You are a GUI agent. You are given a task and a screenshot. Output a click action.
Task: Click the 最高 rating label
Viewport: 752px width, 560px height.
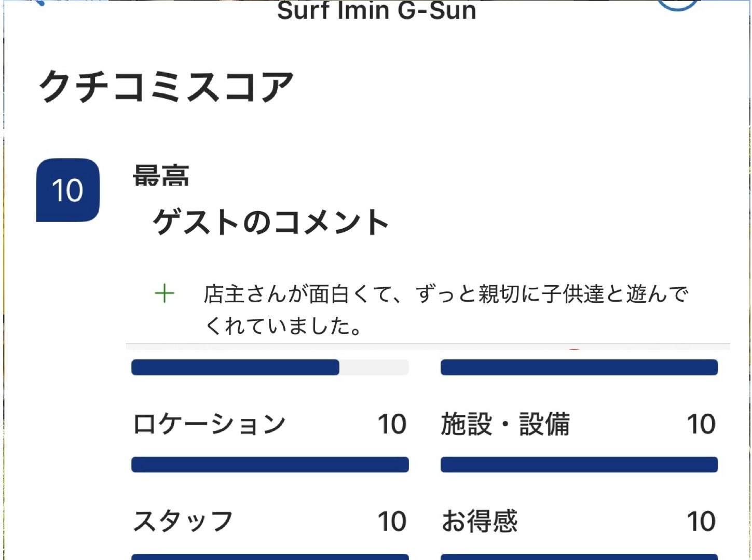click(x=161, y=176)
